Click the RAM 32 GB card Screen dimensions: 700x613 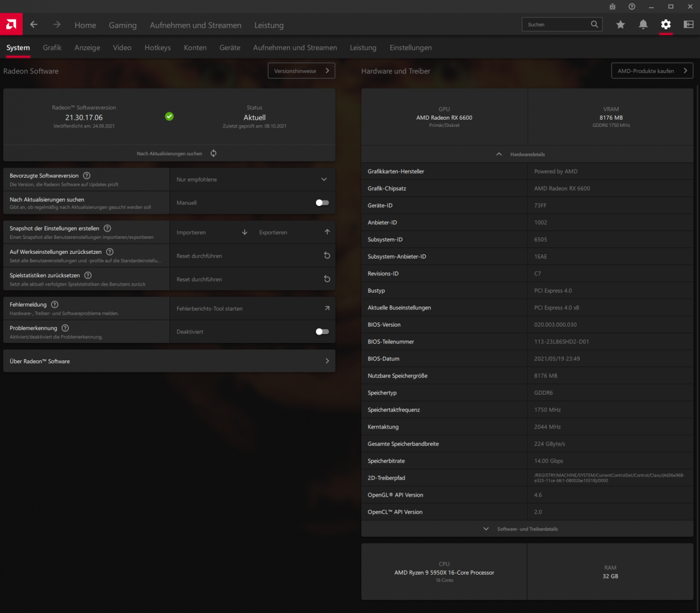[x=610, y=572]
